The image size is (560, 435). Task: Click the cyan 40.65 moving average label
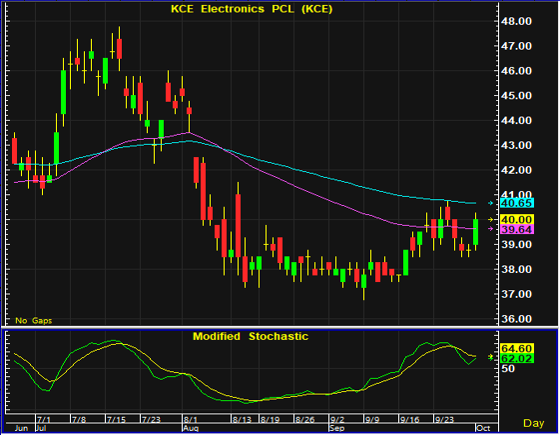[x=517, y=203]
